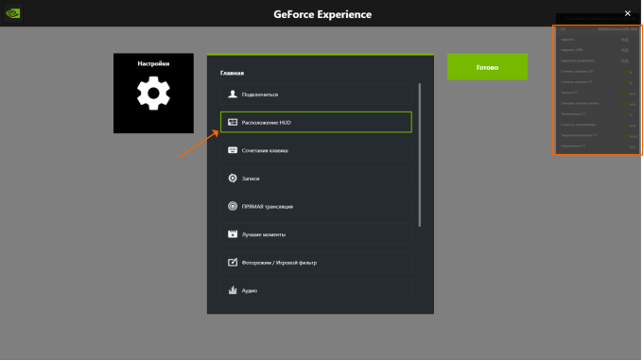This screenshot has height=361, width=644.
Task: Close the GeForce Experience overlay
Action: (x=627, y=13)
